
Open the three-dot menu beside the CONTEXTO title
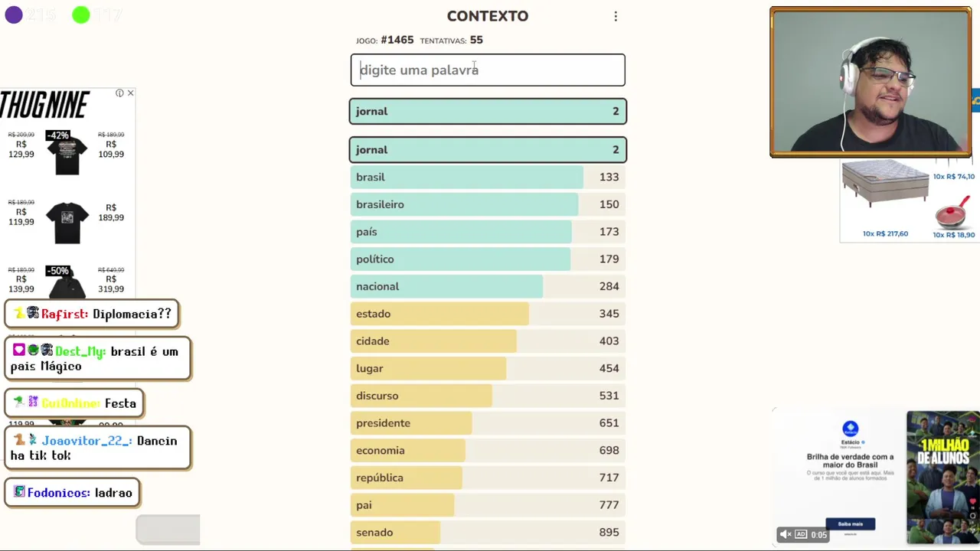pos(616,16)
